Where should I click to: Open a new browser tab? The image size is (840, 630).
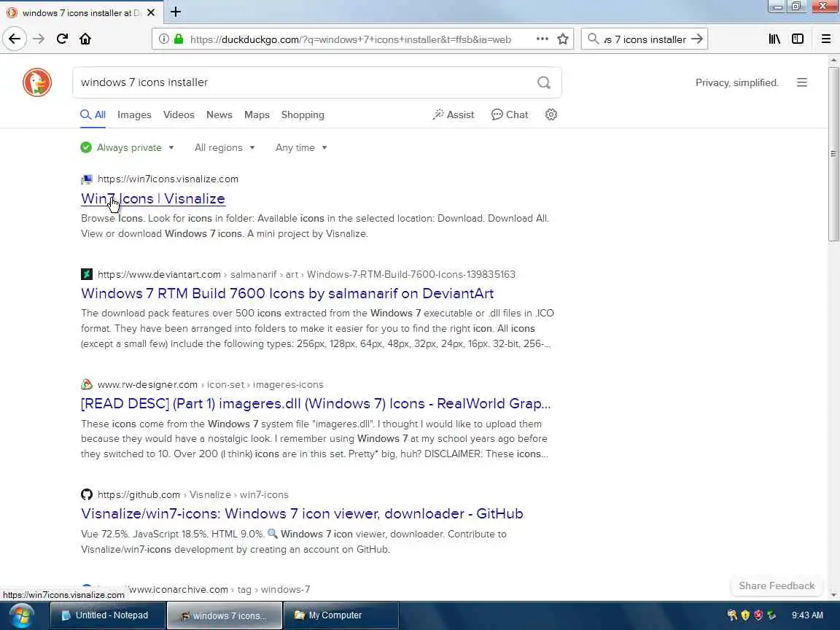click(x=176, y=12)
